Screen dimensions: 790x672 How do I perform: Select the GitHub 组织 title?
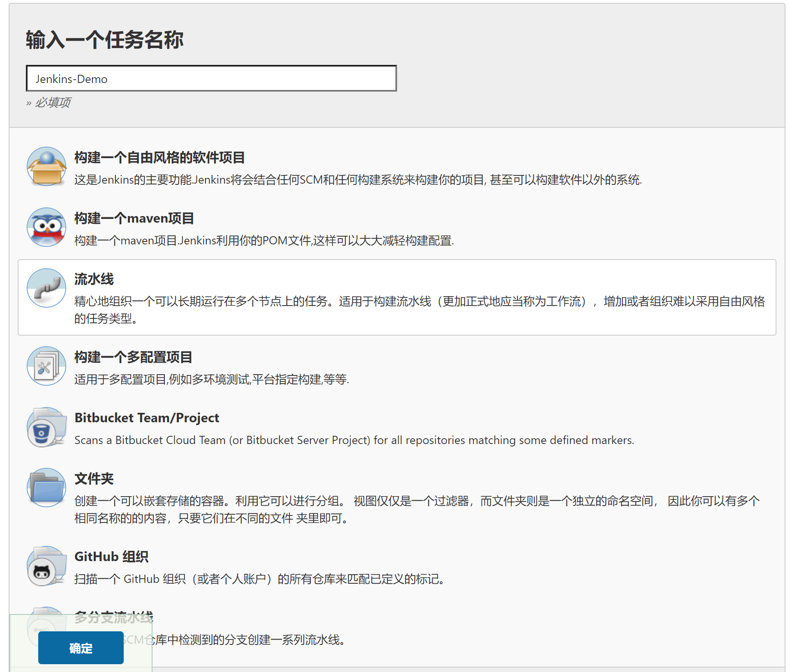pyautogui.click(x=111, y=557)
